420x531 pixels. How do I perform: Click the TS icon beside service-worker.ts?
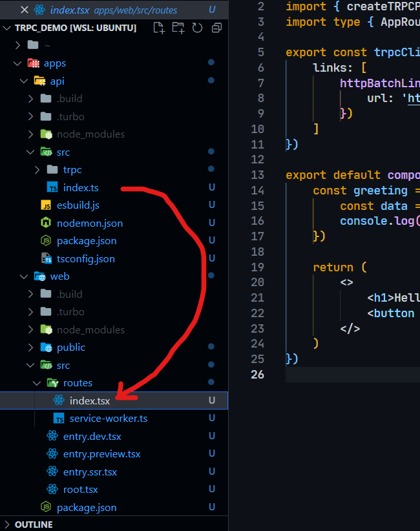coord(59,418)
